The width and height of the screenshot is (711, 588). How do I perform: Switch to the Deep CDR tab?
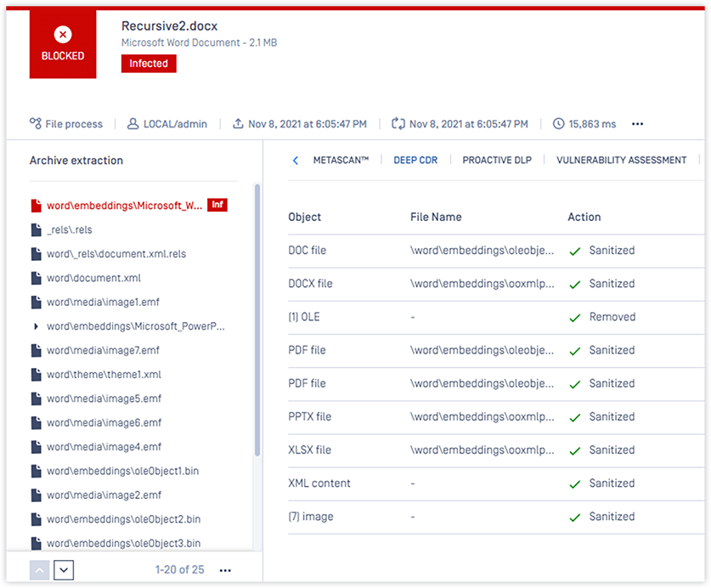[x=415, y=160]
